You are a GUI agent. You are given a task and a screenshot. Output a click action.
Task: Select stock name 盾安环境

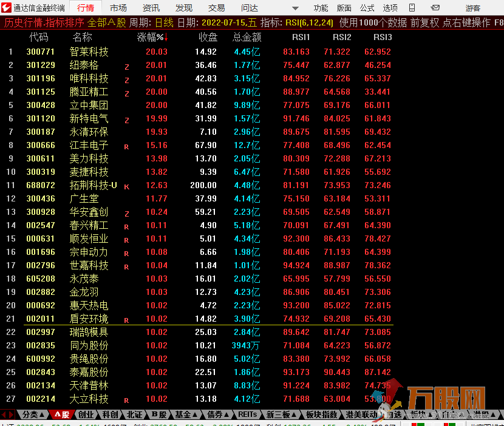coord(89,319)
